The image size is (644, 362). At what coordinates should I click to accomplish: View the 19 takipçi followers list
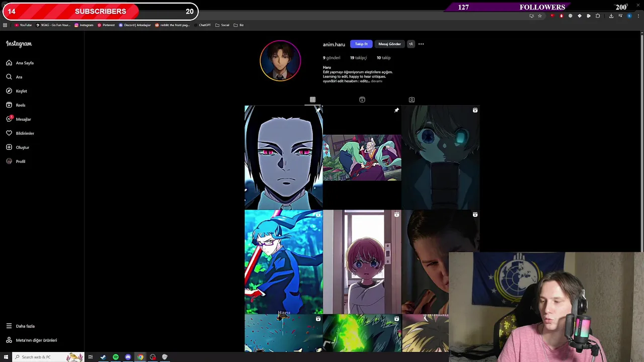pos(358,58)
